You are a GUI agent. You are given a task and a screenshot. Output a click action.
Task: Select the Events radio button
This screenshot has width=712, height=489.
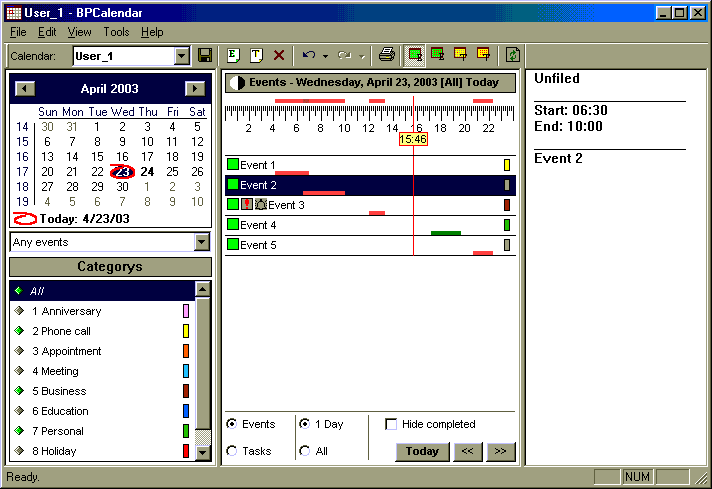coord(232,424)
